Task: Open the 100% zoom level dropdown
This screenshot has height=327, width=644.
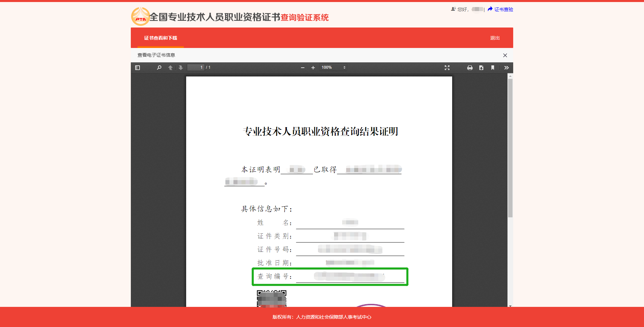Action: click(x=333, y=67)
